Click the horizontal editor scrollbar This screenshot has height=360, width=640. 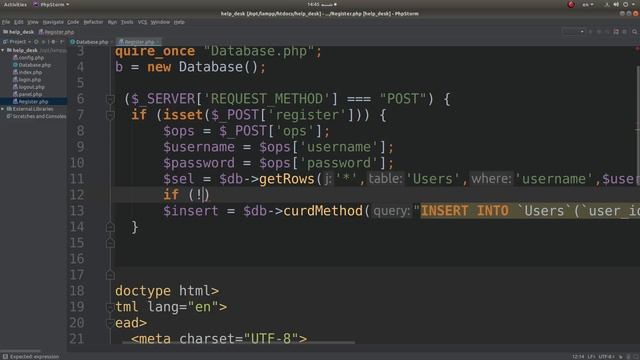pyautogui.click(x=238, y=342)
